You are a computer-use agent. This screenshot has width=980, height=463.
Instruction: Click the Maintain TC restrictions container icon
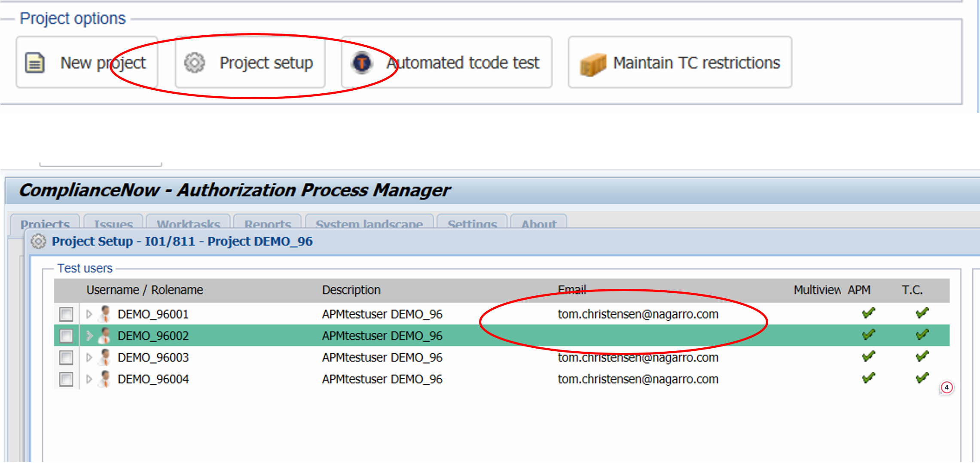tap(593, 64)
